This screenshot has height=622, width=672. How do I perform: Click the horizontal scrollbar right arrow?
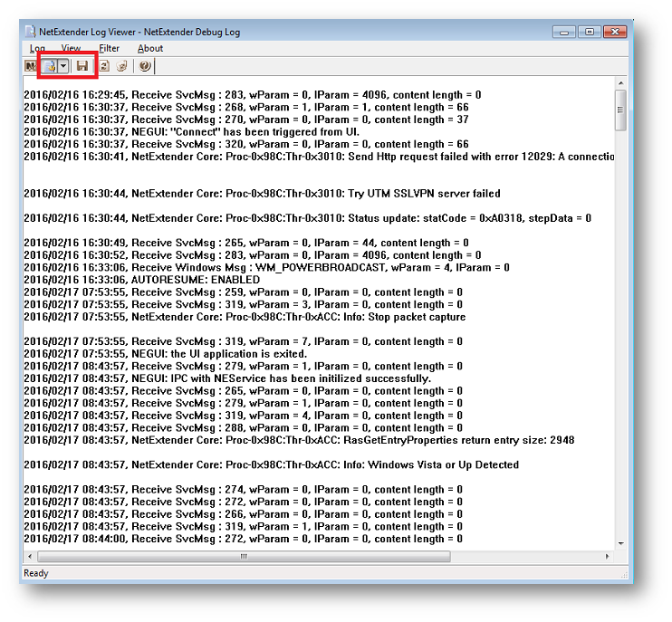pos(608,557)
